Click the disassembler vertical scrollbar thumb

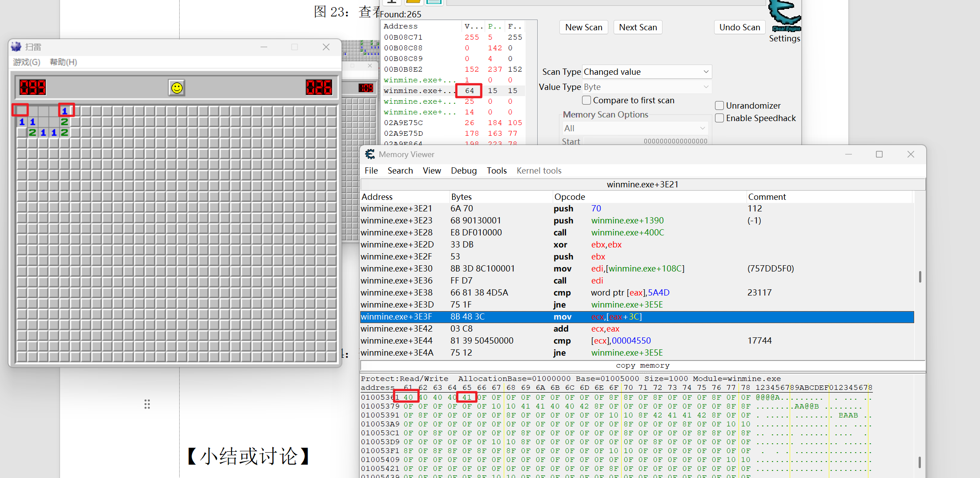[920, 276]
